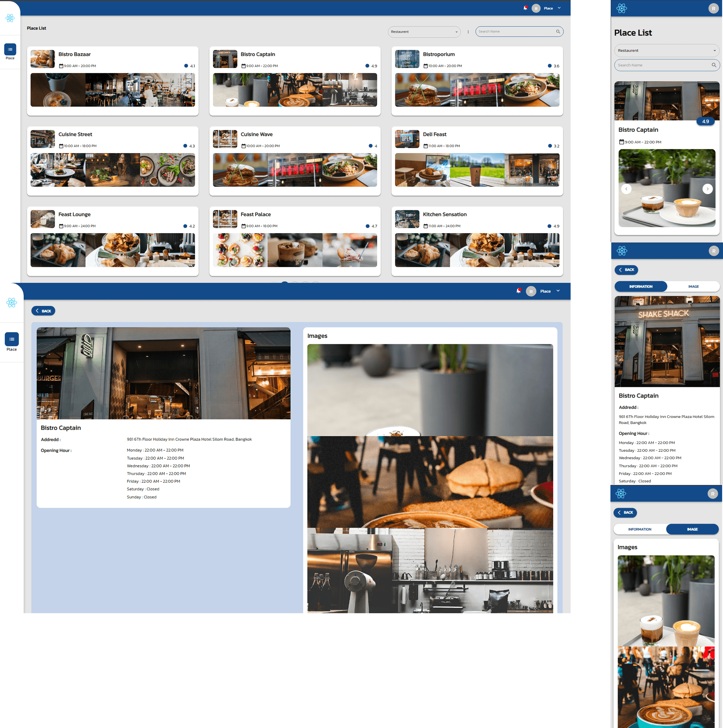Expand the Place user menu chevron in the top header
The image size is (723, 728).
[x=559, y=8]
